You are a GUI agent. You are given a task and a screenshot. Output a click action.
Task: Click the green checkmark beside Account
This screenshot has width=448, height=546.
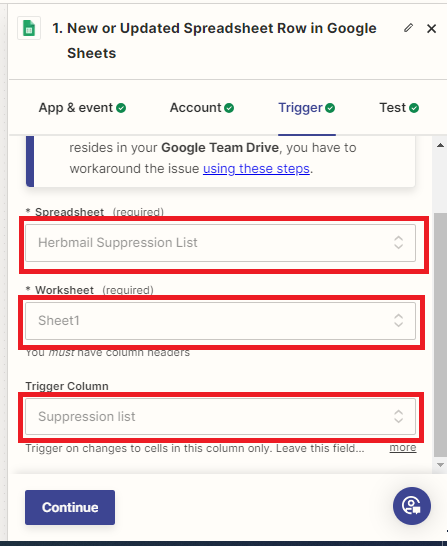[229, 108]
